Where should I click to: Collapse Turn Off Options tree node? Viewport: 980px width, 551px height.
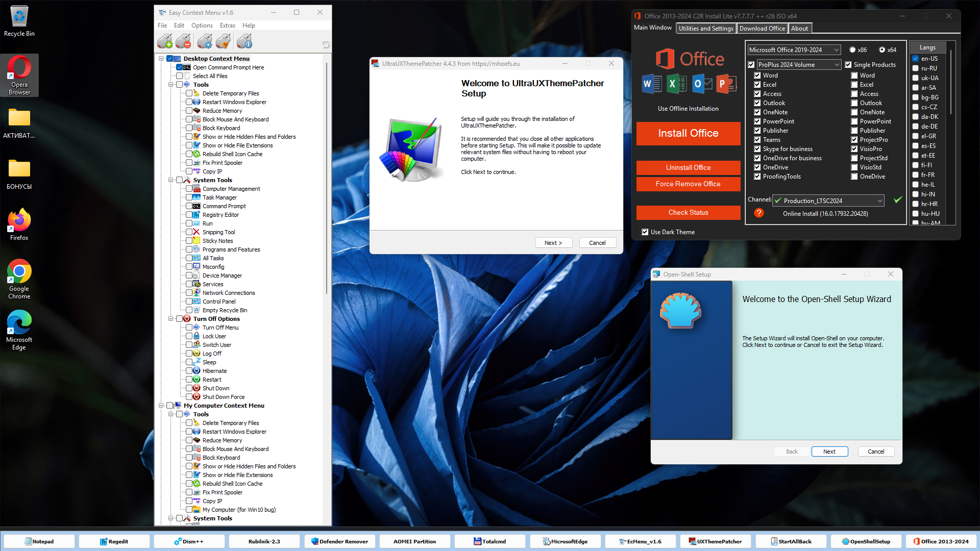click(170, 319)
